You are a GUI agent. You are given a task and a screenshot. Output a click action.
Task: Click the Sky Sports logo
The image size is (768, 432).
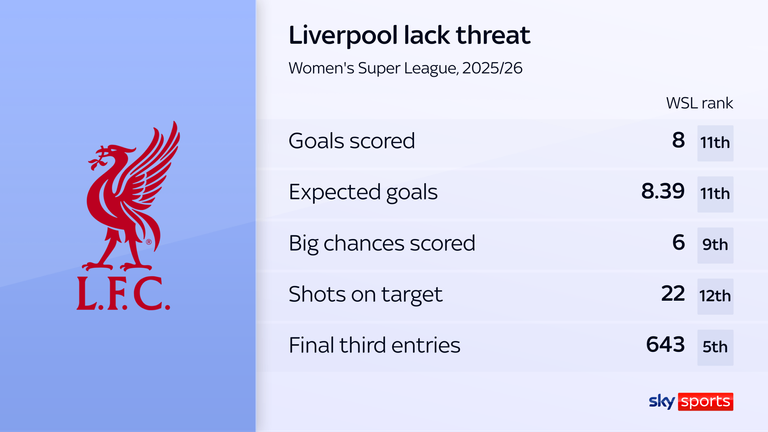(689, 402)
